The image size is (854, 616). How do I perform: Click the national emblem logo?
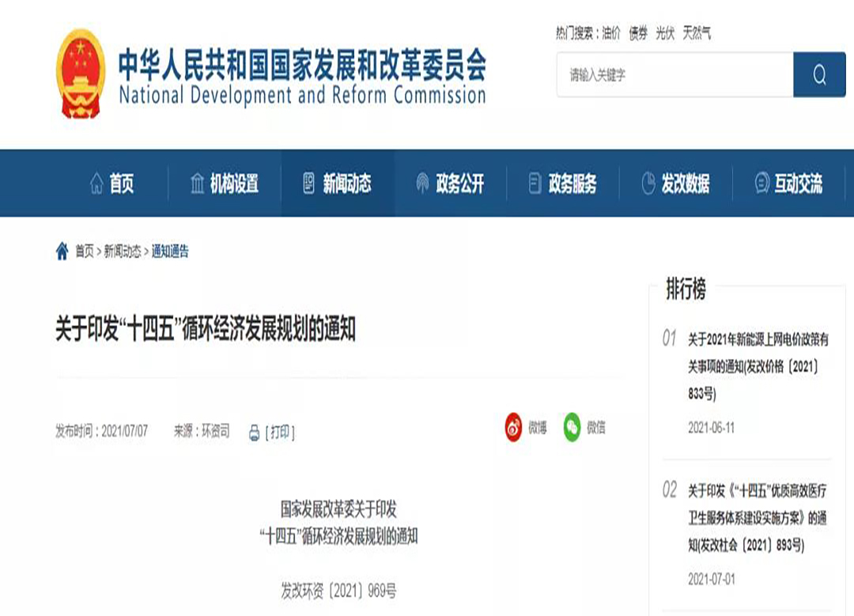80,73
